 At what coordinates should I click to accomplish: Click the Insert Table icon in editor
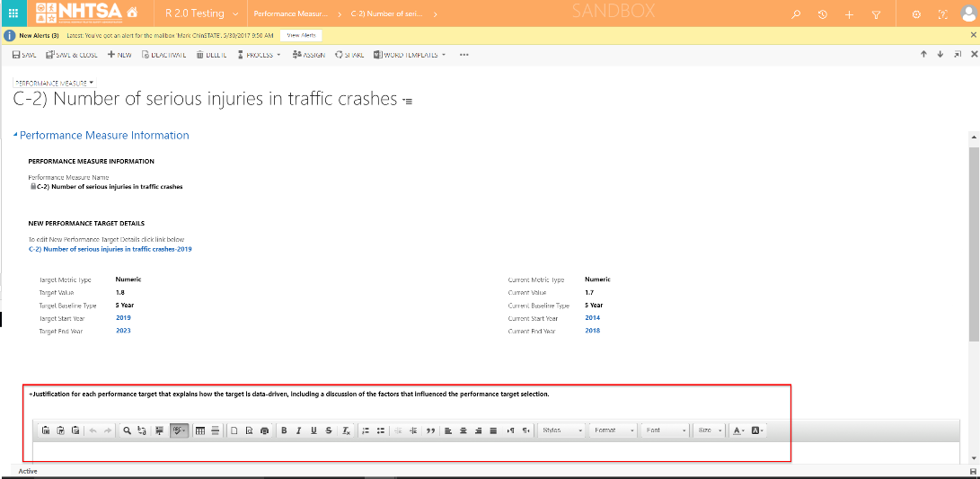click(200, 430)
